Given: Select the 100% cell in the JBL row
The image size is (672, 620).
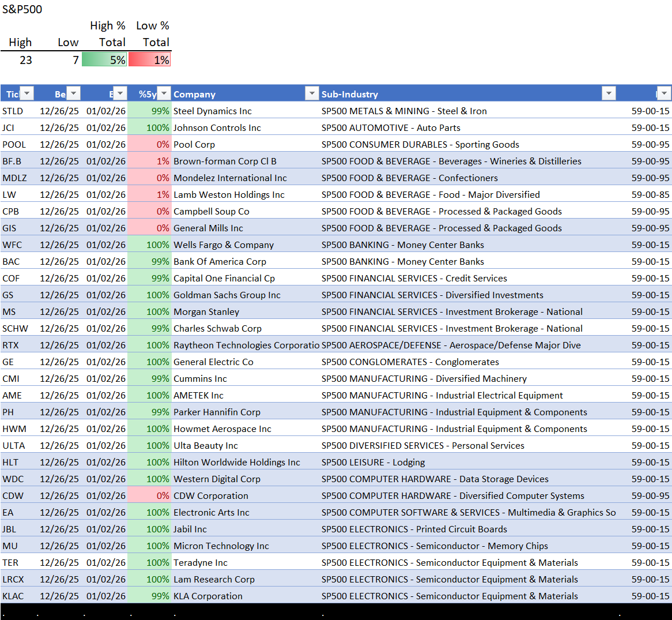Looking at the screenshot, I should (150, 529).
